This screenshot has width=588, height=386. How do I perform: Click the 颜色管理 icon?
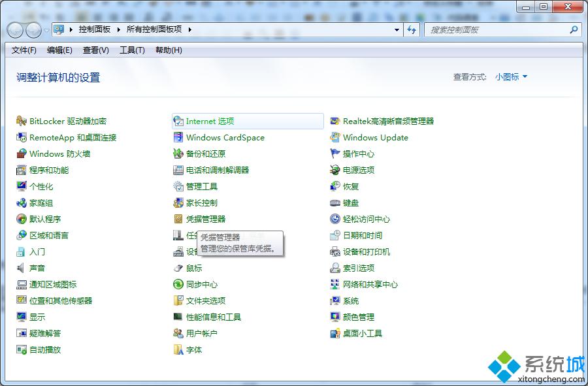(335, 317)
